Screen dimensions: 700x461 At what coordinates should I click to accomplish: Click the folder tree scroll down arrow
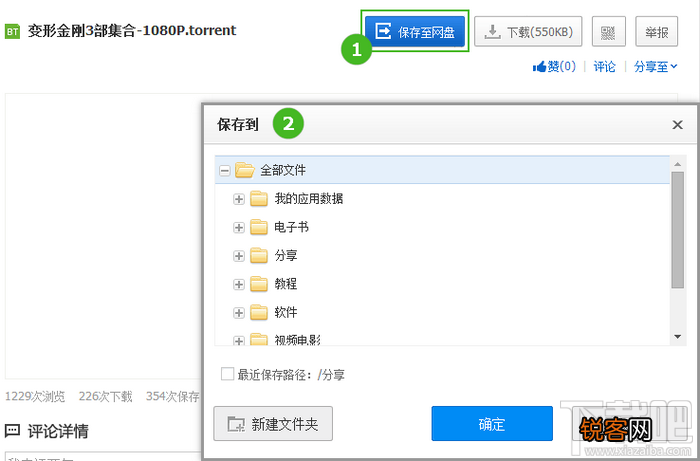point(678,337)
